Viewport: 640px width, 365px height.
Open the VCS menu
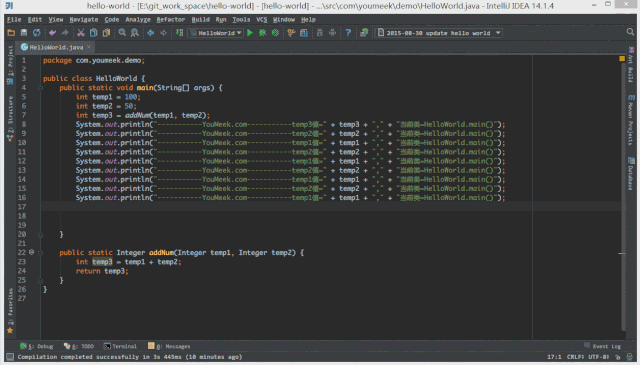262,20
